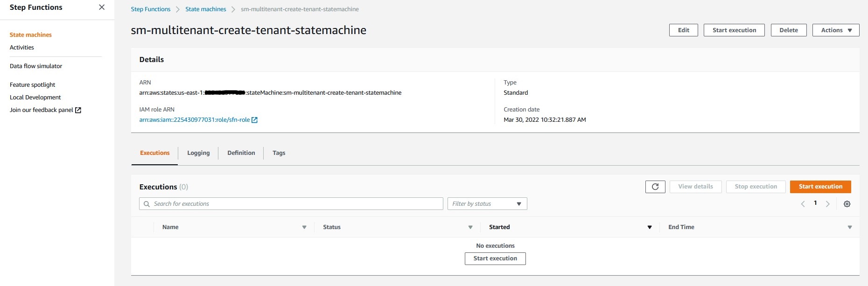The width and height of the screenshot is (868, 286).
Task: Click the orange Start execution button
Action: pyautogui.click(x=820, y=187)
